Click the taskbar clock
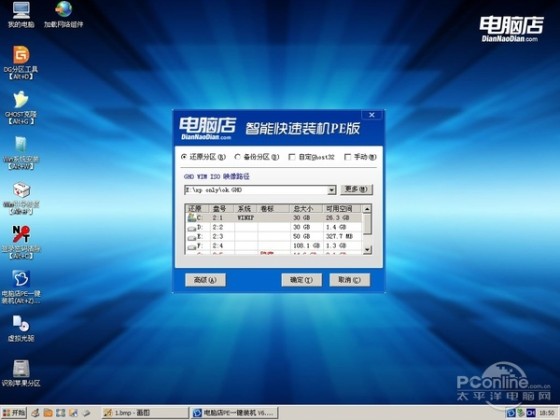 [547, 413]
